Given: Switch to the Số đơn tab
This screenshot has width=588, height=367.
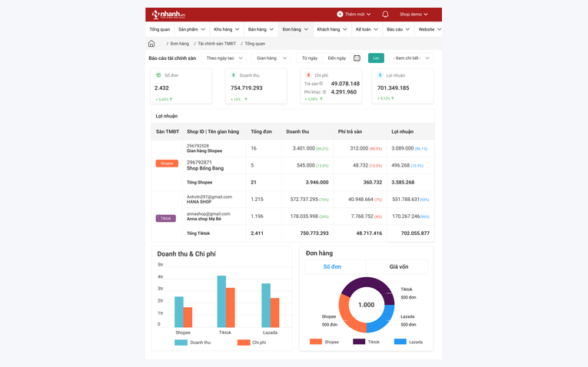Looking at the screenshot, I should (332, 266).
